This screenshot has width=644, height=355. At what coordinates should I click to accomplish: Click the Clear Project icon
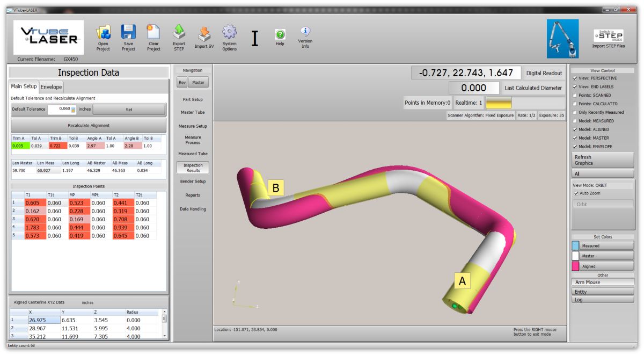point(153,33)
